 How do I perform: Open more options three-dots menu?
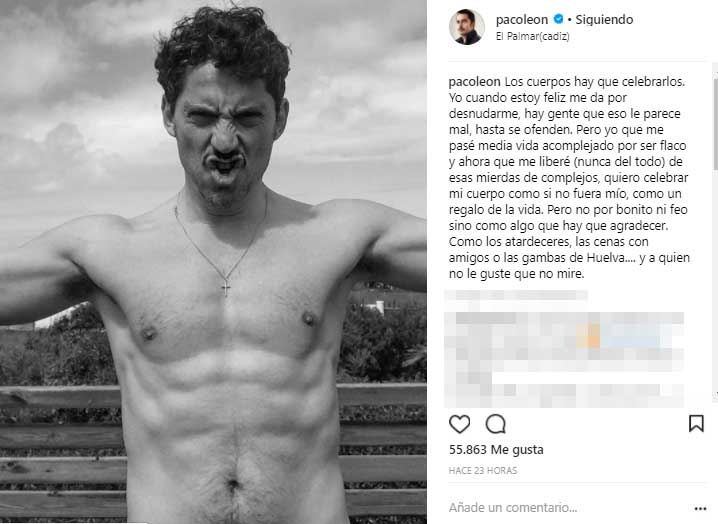click(700, 508)
